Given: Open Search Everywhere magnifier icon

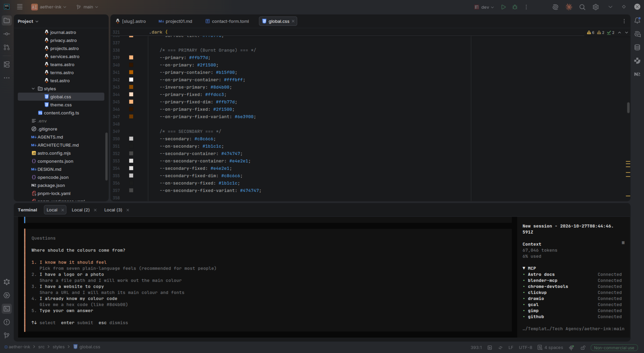Looking at the screenshot, I should [582, 7].
